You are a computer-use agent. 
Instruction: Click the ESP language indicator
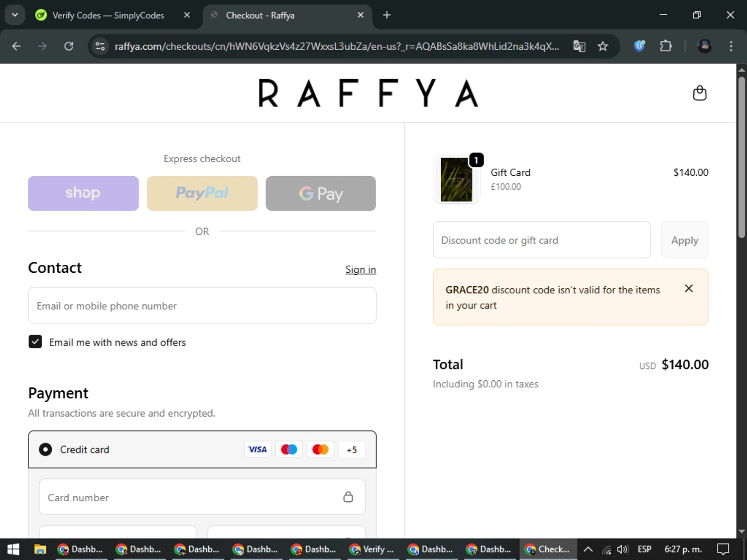pos(644,549)
